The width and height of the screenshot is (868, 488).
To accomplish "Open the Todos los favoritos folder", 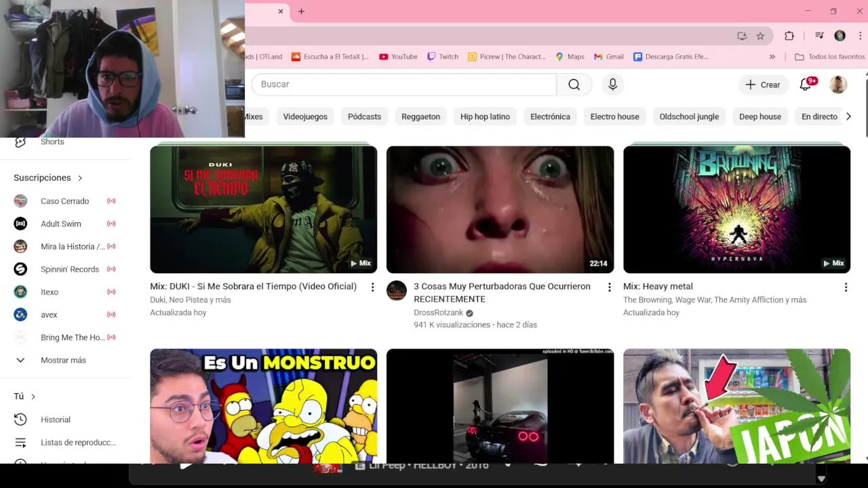I will tap(829, 57).
